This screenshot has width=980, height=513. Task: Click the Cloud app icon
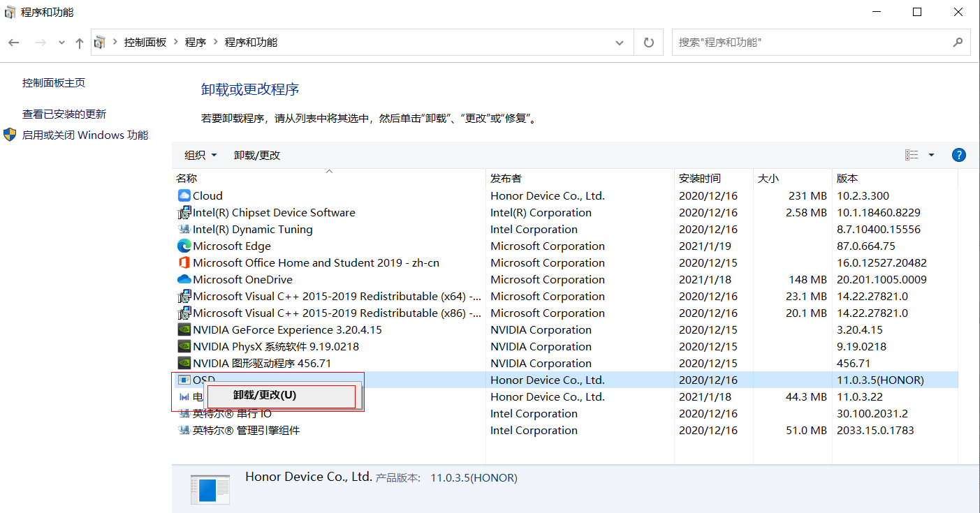point(184,196)
